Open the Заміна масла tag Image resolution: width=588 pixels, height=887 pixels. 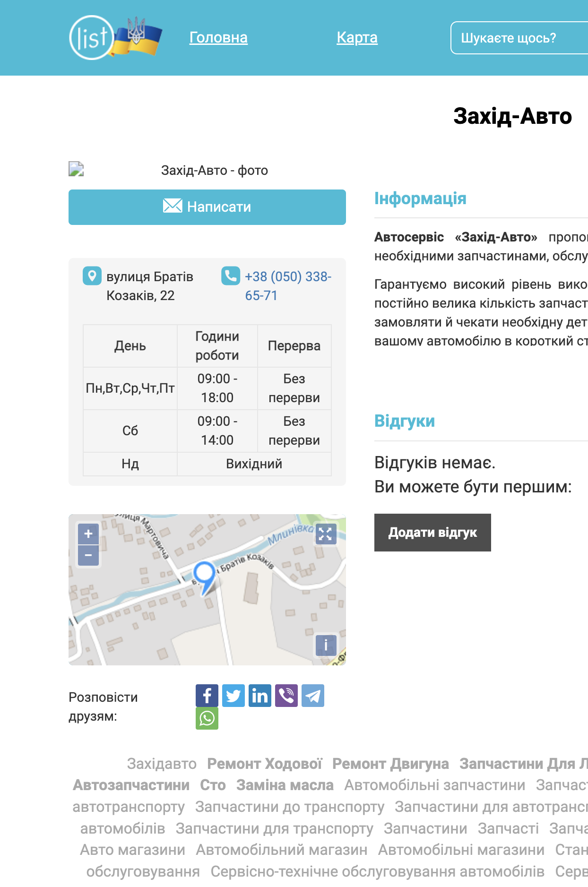click(x=285, y=785)
